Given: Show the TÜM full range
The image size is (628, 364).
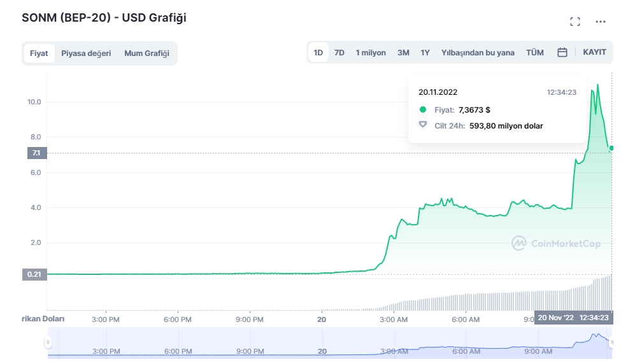Looking at the screenshot, I should point(534,53).
